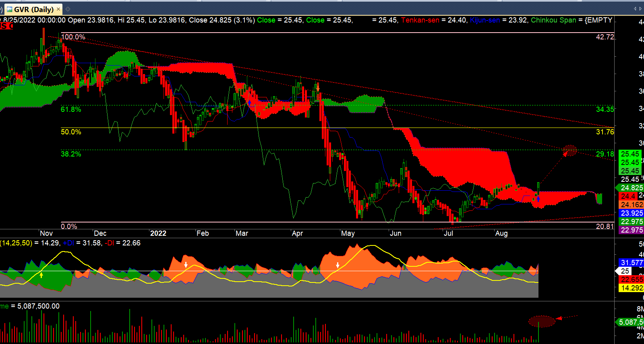Image resolution: width=644 pixels, height=344 pixels.
Task: Select the blue up arrow in March
Action: point(249,103)
